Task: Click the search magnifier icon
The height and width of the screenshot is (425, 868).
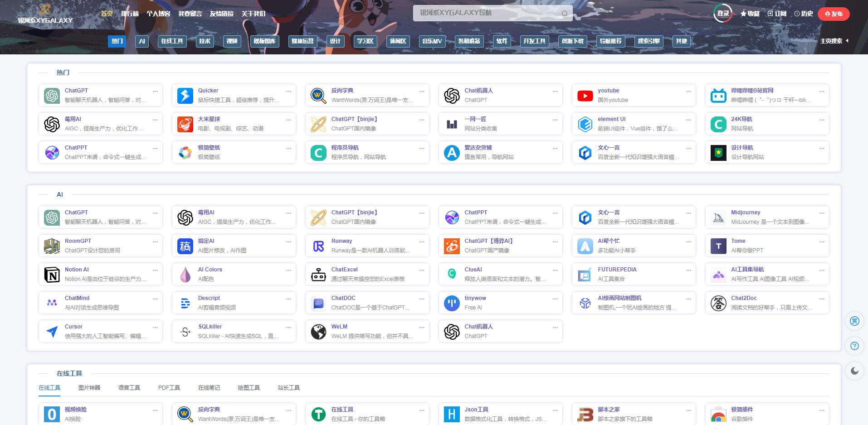Action: (x=564, y=13)
